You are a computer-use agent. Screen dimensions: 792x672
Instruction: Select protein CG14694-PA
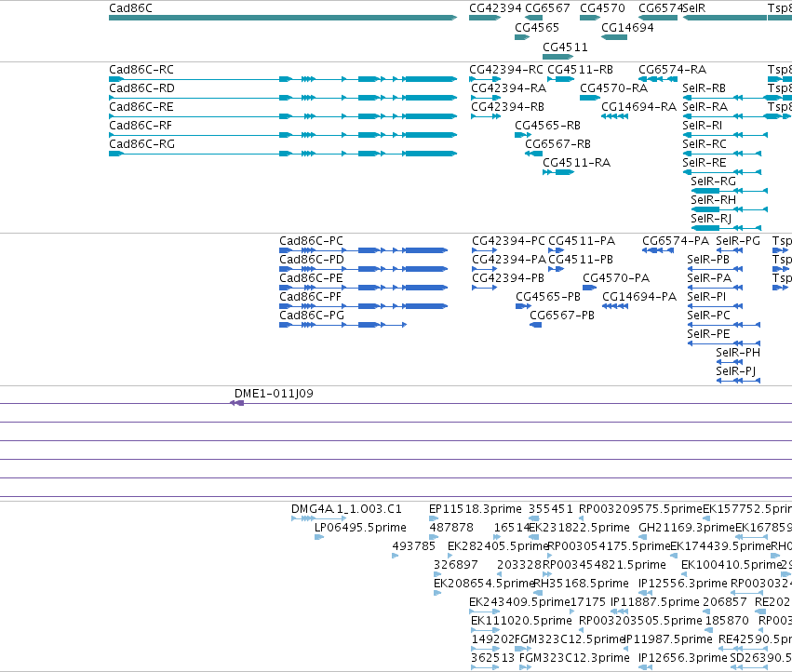[615, 306]
